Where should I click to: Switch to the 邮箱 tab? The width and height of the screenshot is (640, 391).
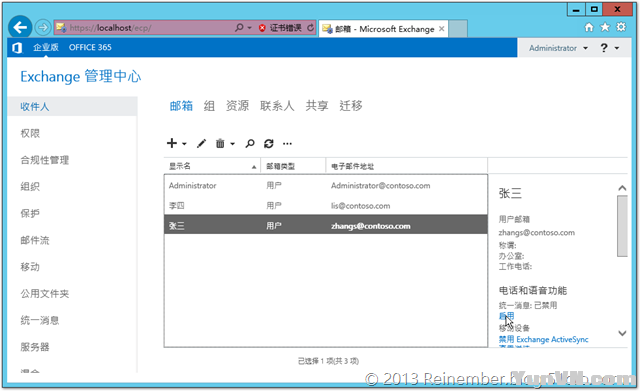pos(181,106)
